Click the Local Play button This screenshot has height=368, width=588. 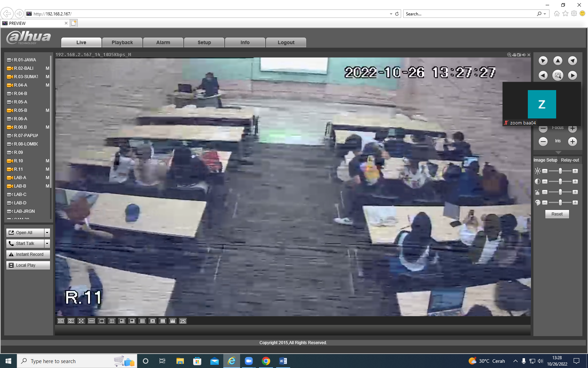tap(28, 265)
